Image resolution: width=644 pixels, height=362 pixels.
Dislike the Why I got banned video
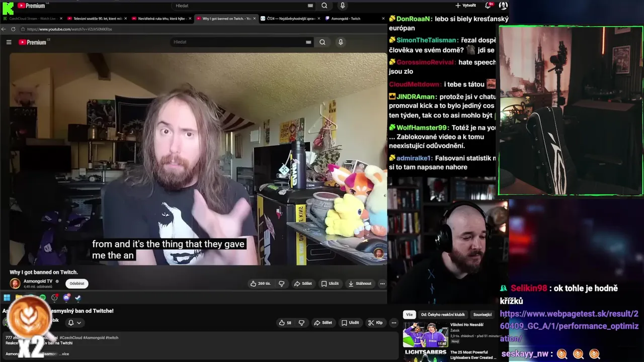pyautogui.click(x=281, y=284)
